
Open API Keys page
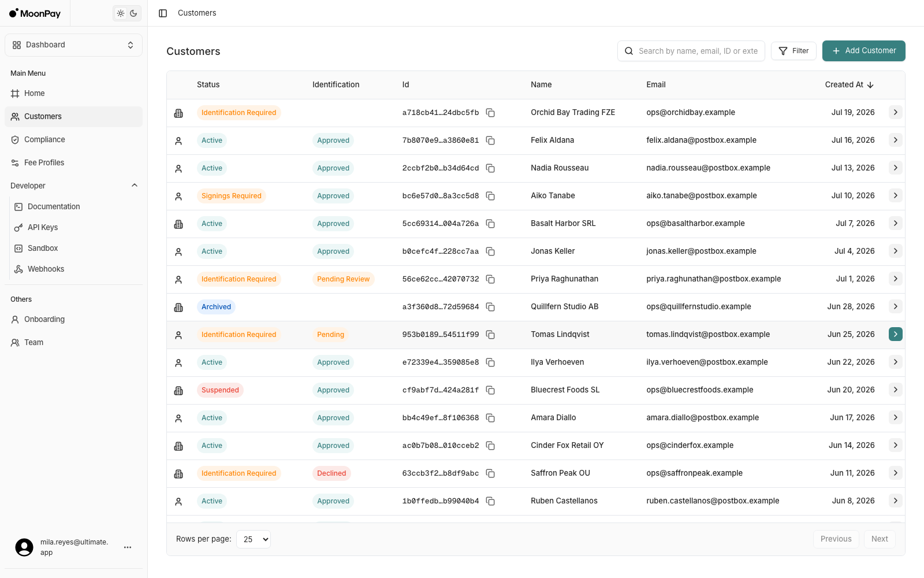77,228
